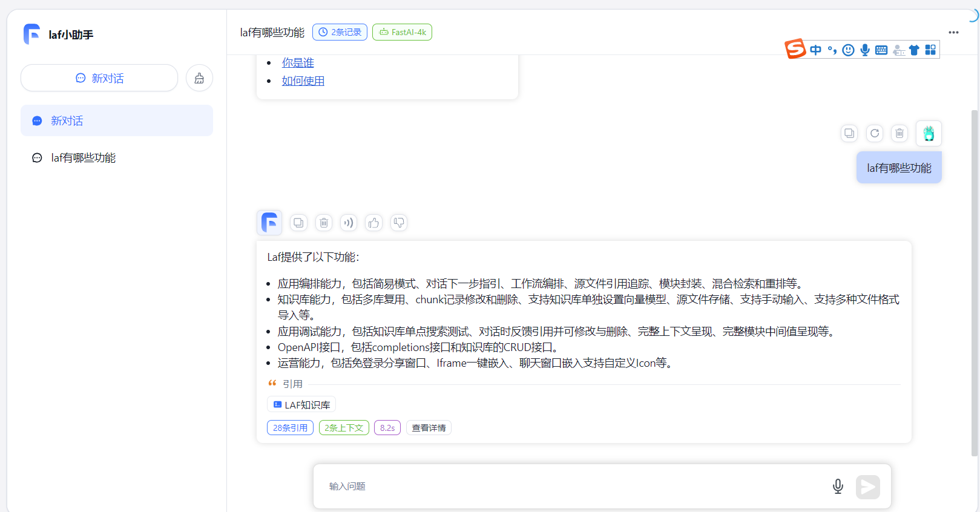The width and height of the screenshot is (980, 512).
Task: Select the highlighted 新对话 conversation
Action: click(x=117, y=120)
